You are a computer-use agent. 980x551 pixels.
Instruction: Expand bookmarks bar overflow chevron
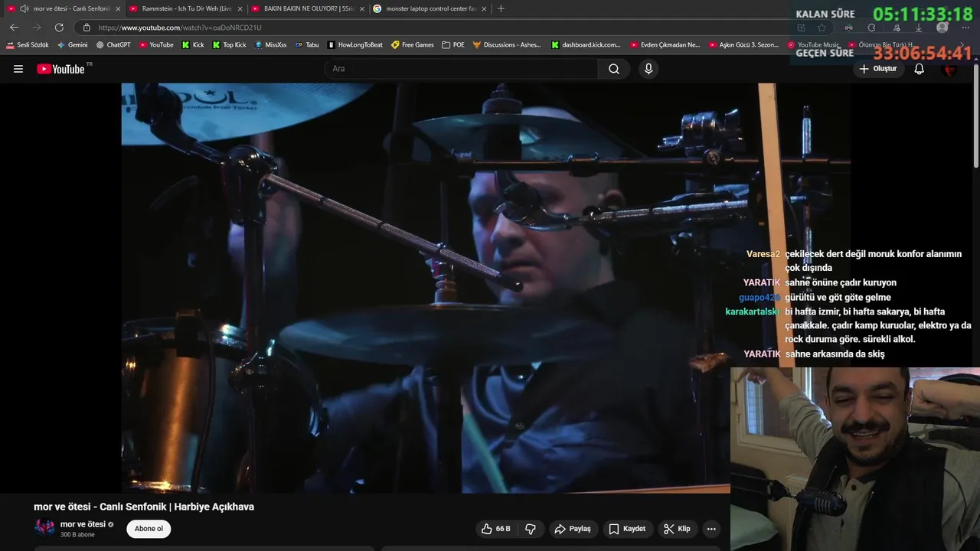coord(962,45)
